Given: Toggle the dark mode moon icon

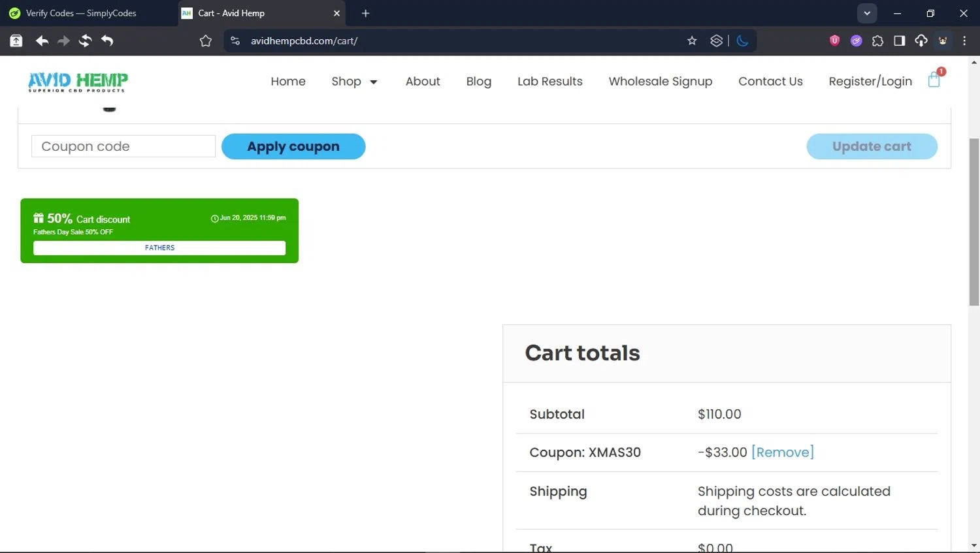Looking at the screenshot, I should pyautogui.click(x=742, y=40).
